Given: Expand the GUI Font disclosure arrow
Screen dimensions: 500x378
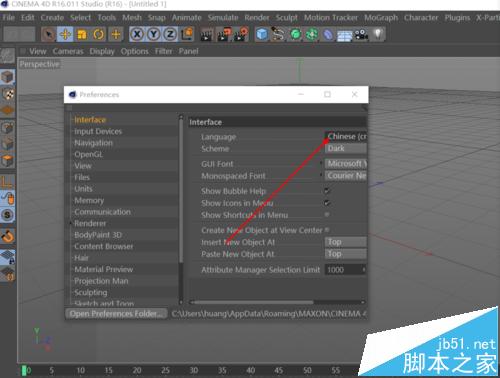Looking at the screenshot, I should (321, 163).
